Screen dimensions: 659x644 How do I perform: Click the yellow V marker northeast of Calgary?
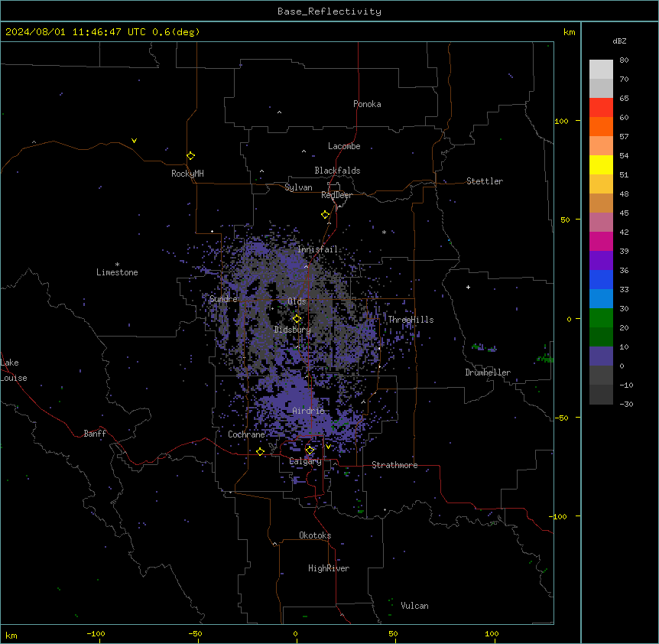point(328,447)
